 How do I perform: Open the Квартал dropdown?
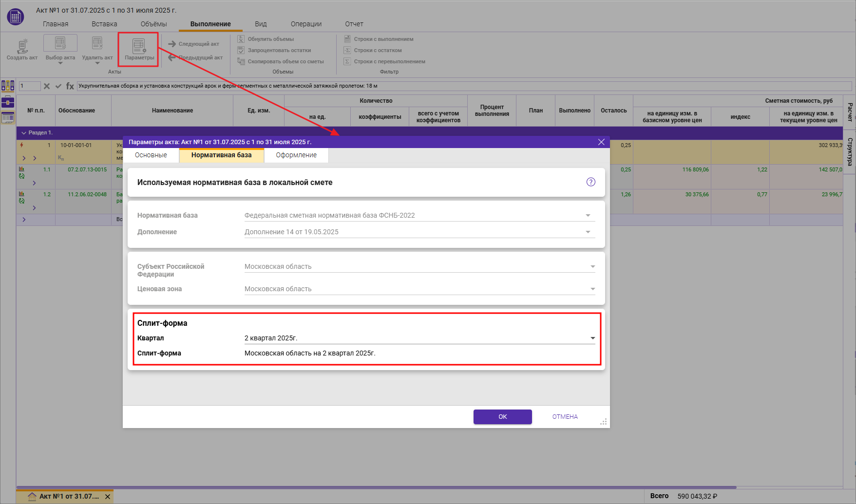pos(592,338)
